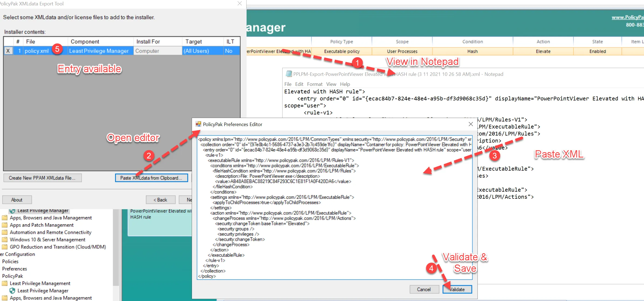Click the Policy Type column header

point(341,42)
